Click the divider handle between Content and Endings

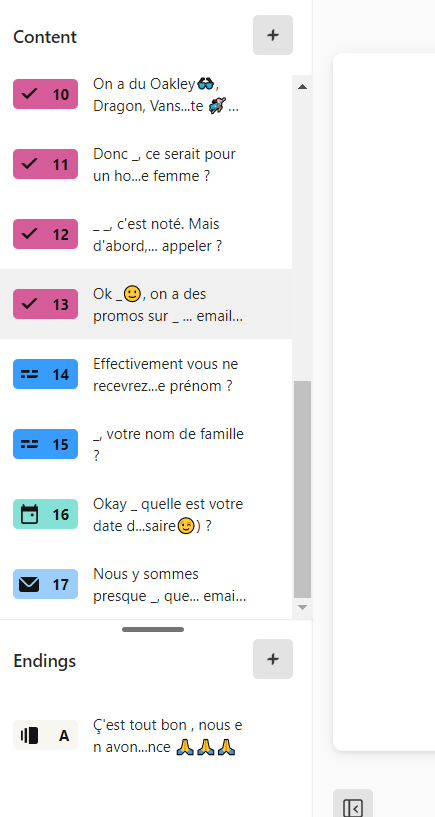(x=153, y=629)
